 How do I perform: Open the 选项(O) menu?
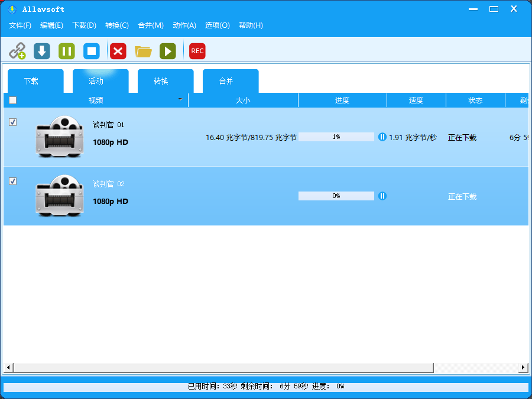216,25
